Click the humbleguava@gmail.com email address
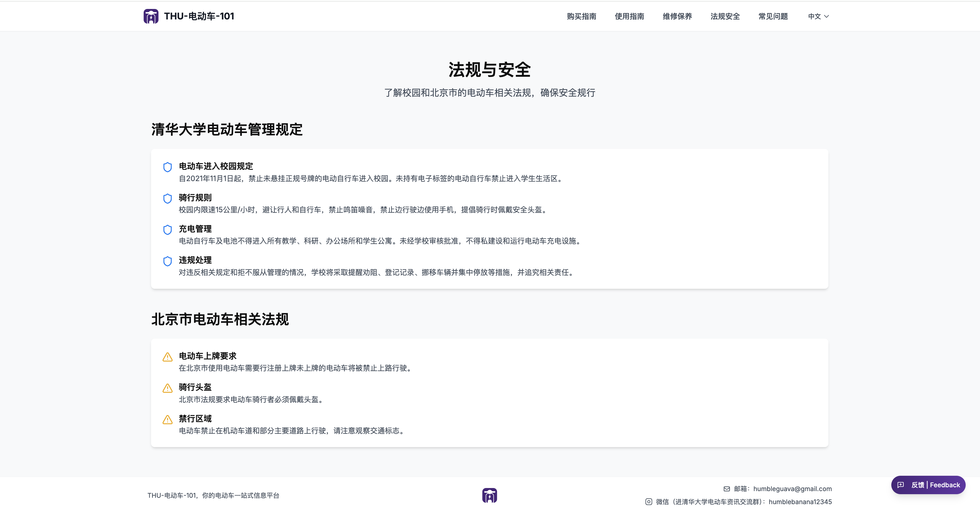Viewport: 980px width, 509px height. click(792, 489)
